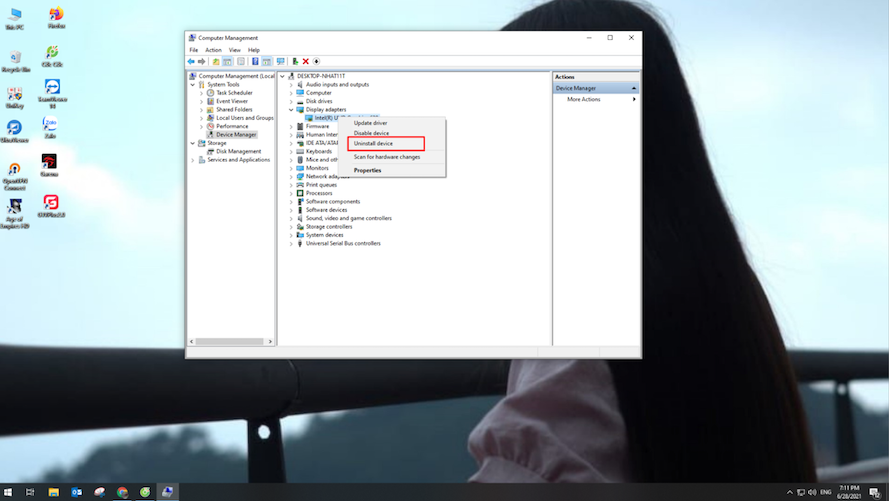This screenshot has height=501, width=889.
Task: Show hidden system tray icons chevron
Action: coord(790,492)
